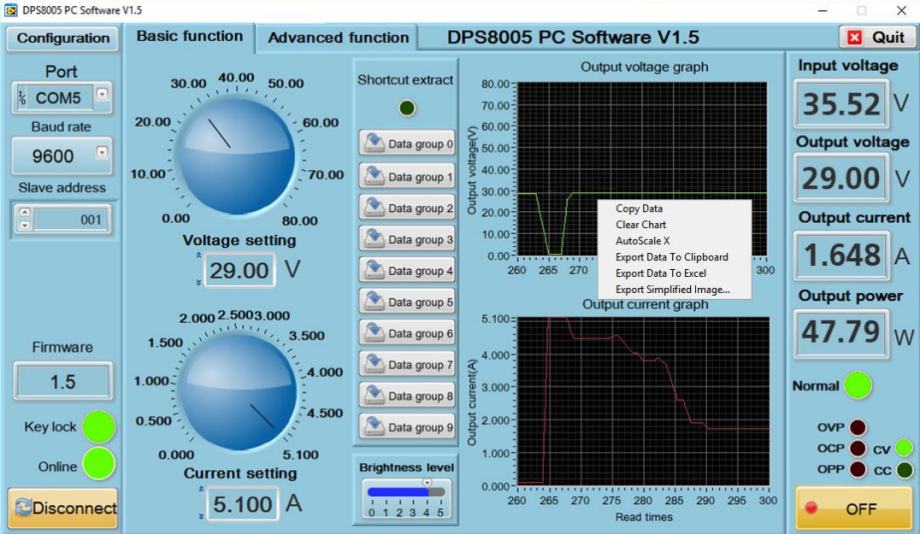Click the Data group 7 shortcut button
Screen dimensions: 920x534
(x=407, y=364)
